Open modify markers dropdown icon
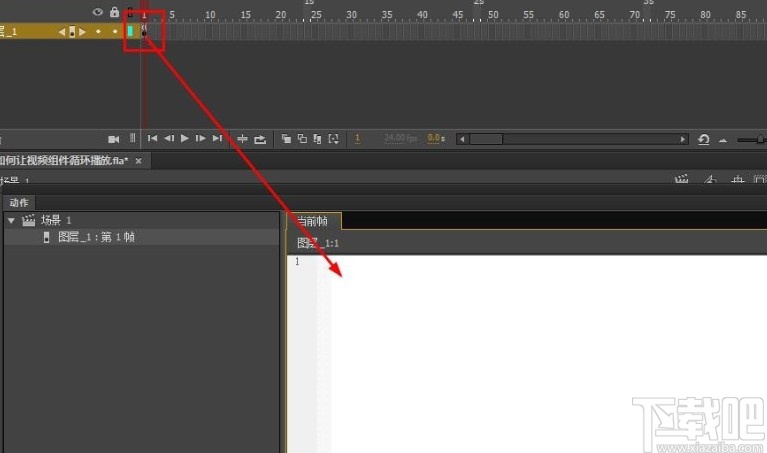The width and height of the screenshot is (767, 453). [x=334, y=139]
